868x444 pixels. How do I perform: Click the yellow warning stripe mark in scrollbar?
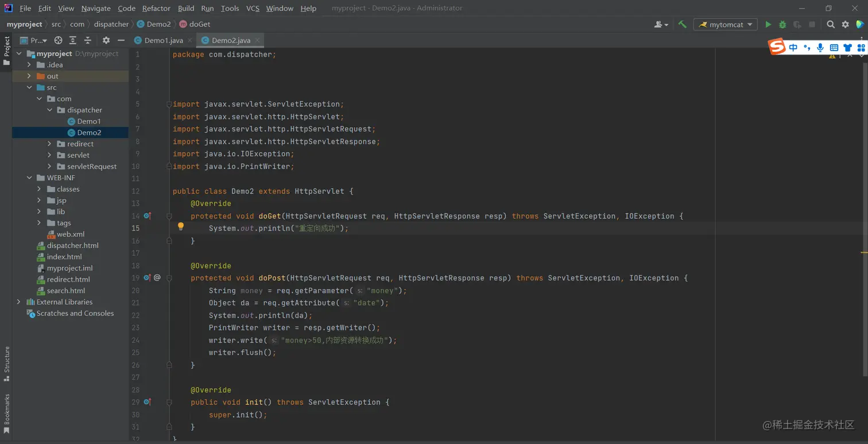(864, 252)
